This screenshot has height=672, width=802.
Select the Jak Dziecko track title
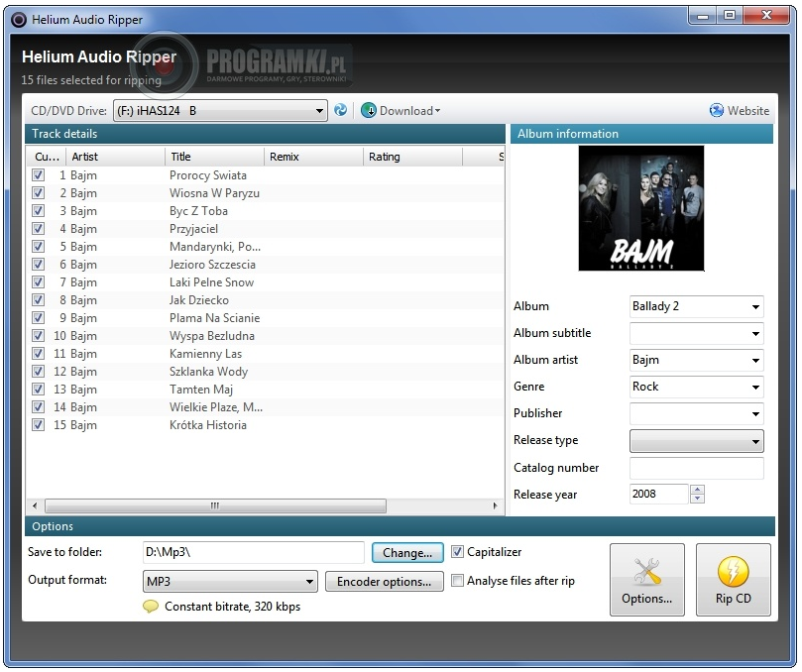(199, 300)
